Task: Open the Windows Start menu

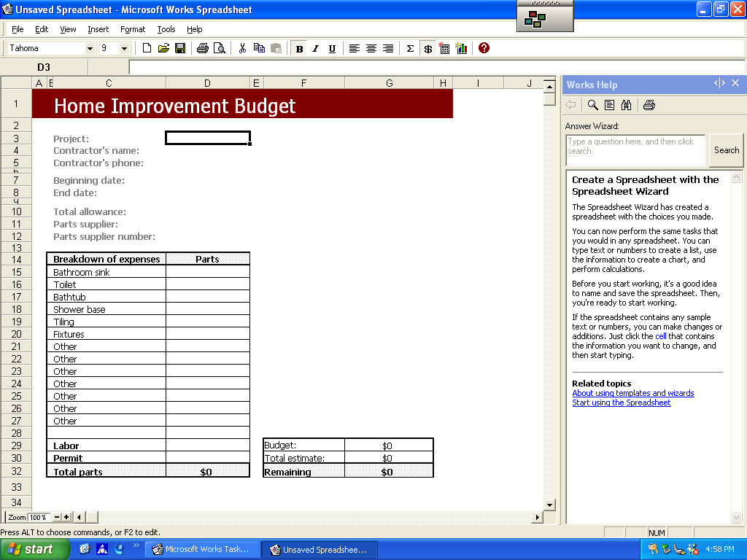Action: (x=34, y=549)
